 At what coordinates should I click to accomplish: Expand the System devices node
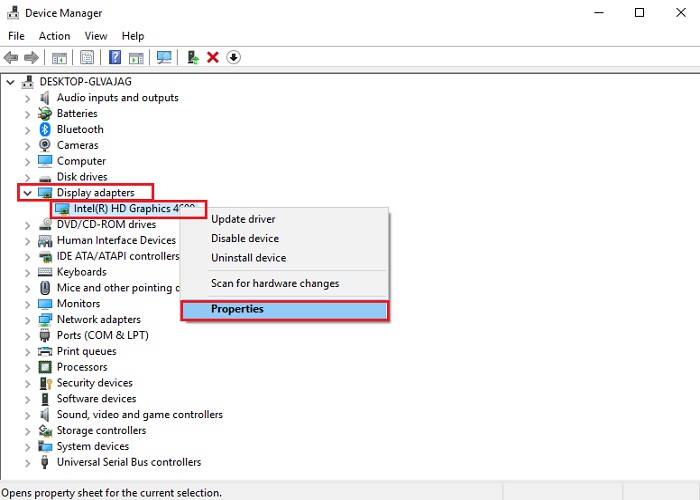tap(28, 447)
